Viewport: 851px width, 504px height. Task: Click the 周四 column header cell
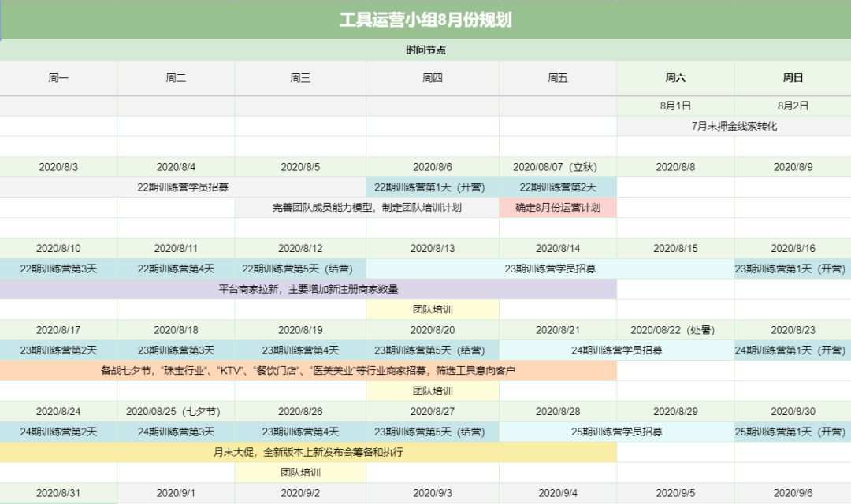pos(432,78)
